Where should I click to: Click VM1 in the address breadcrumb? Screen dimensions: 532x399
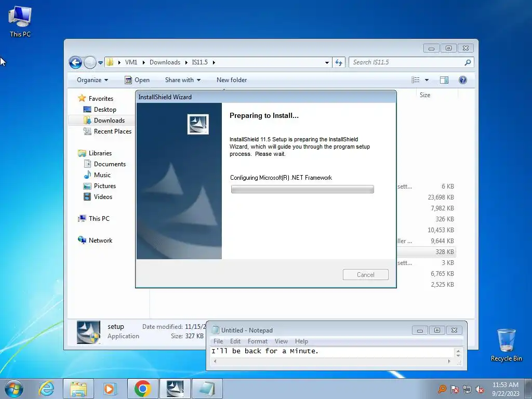pos(131,62)
